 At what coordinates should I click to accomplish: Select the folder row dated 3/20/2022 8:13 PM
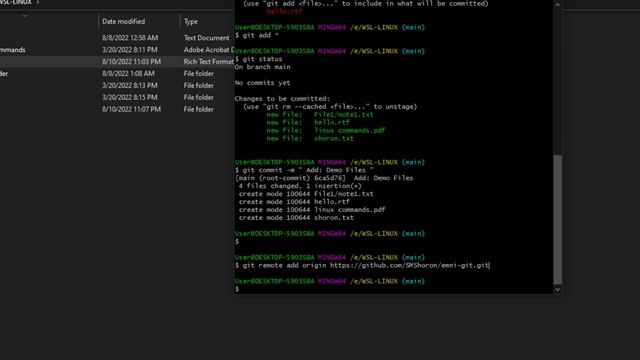click(117, 85)
